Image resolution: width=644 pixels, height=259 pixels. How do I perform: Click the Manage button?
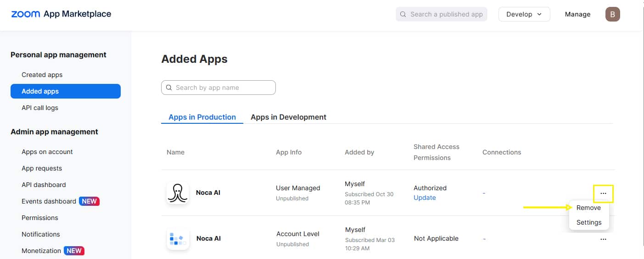(577, 14)
